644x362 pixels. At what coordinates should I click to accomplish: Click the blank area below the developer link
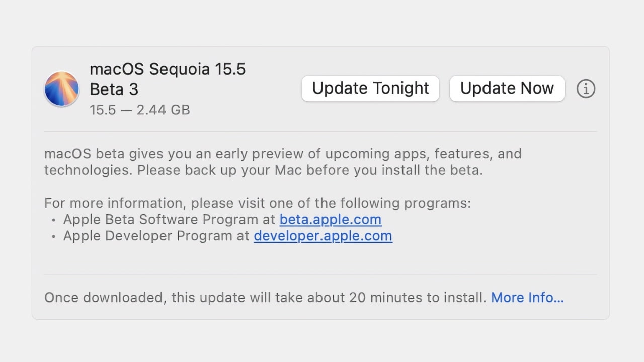point(320,258)
